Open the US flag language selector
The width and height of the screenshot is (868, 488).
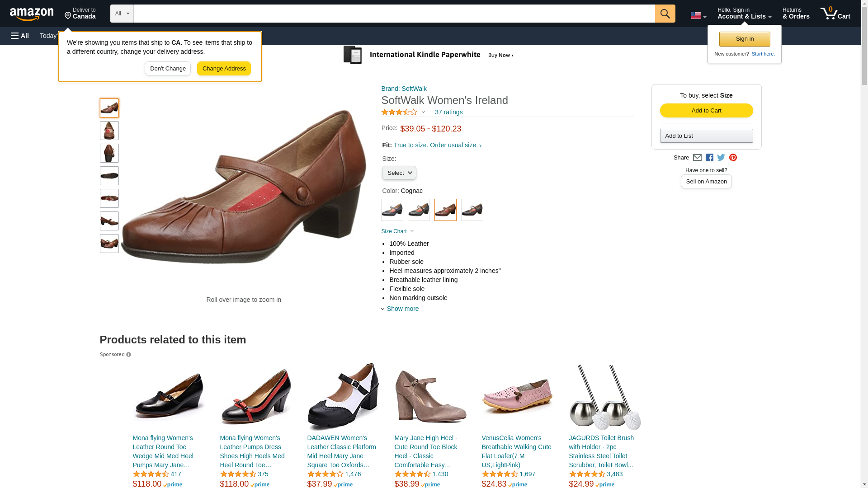pyautogui.click(x=698, y=16)
